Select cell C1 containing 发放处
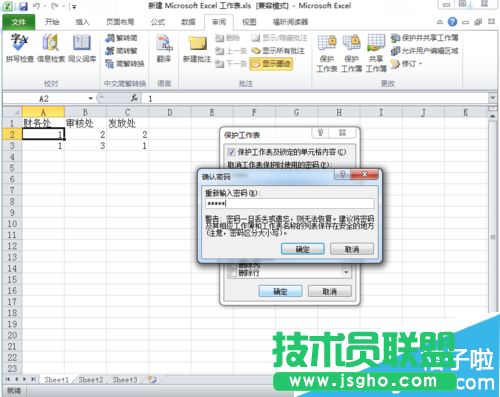Screen dimensions: 500x397 (x=127, y=123)
